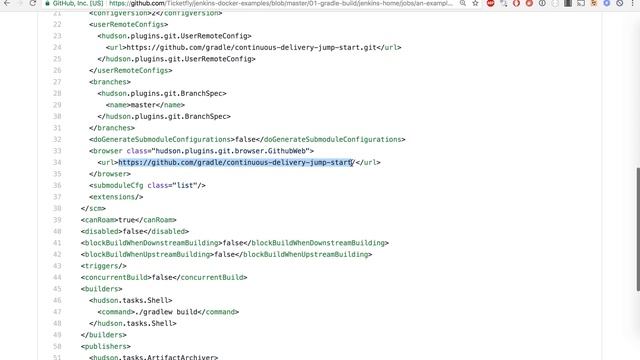Click the 'master' branch name text
The height and width of the screenshot is (360, 640).
coord(143,105)
